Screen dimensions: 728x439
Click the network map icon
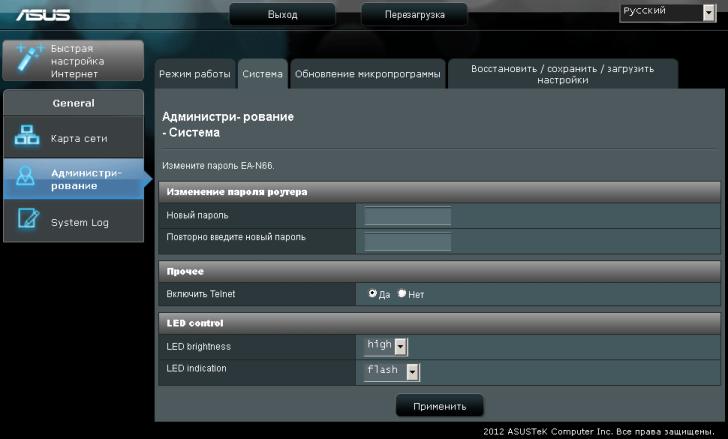[x=27, y=138]
